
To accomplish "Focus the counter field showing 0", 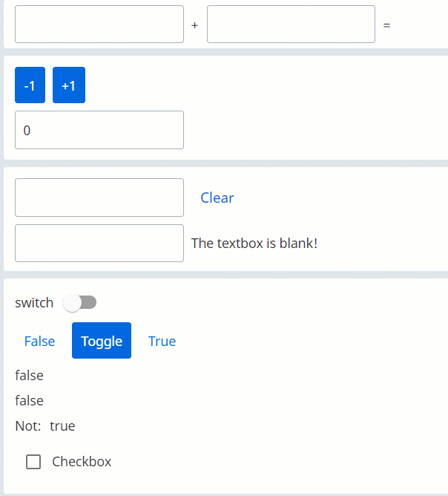I will point(99,130).
